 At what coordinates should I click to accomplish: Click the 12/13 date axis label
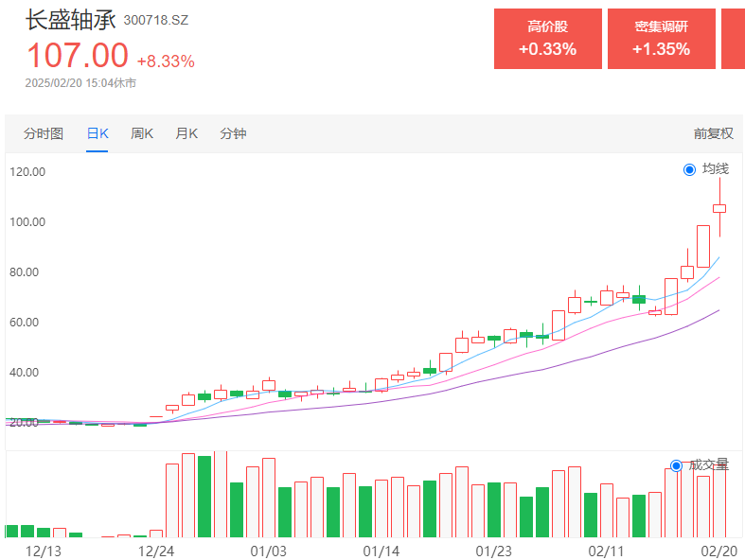pyautogui.click(x=44, y=551)
